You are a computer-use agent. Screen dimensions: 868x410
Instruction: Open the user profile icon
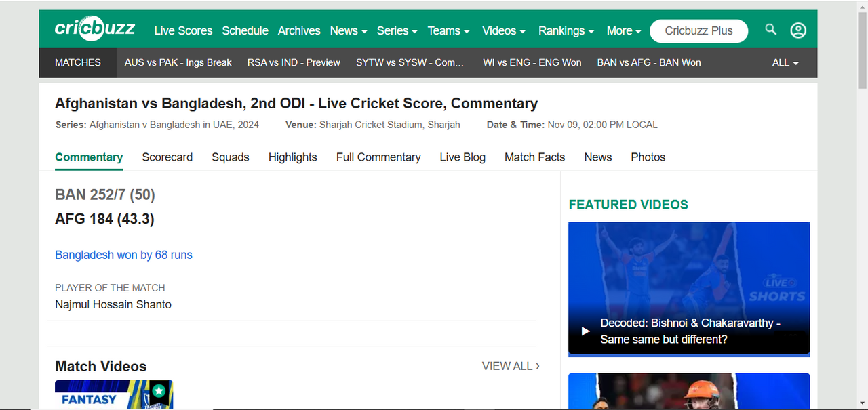coord(798,30)
